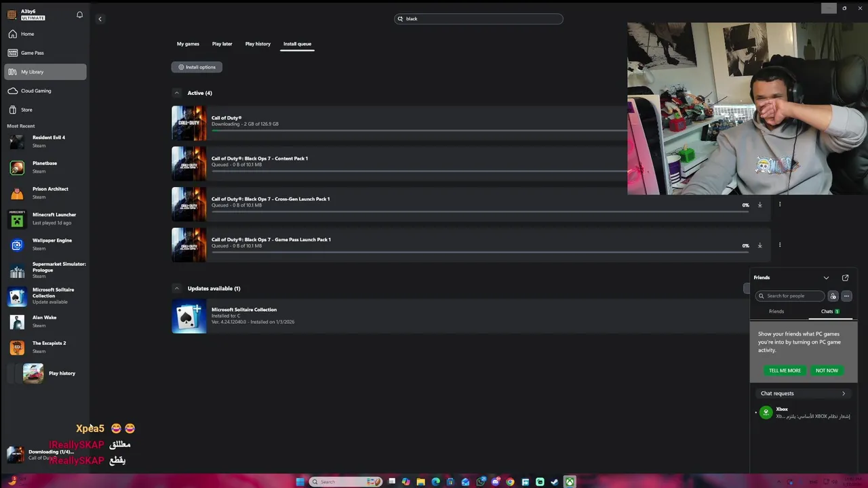Switch to Play later tab
This screenshot has height=488, width=868.
coord(222,44)
